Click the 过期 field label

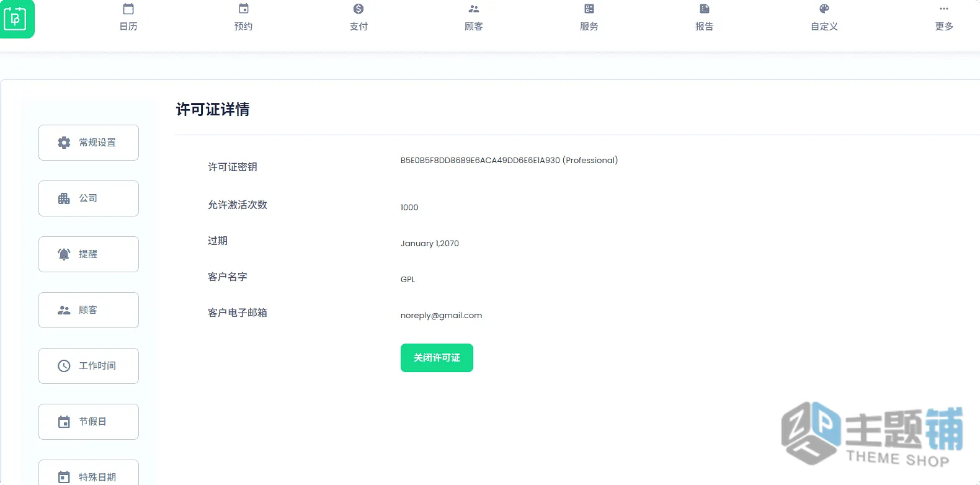[218, 241]
